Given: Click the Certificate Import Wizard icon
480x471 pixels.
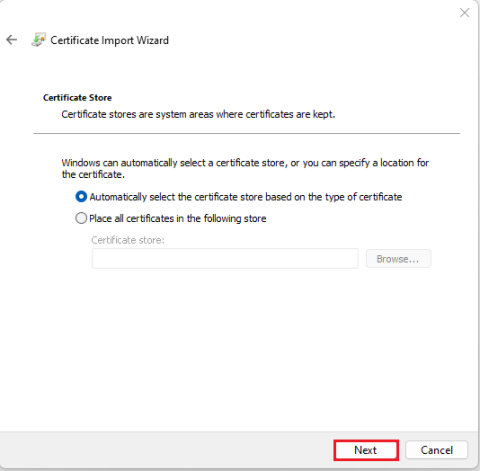Looking at the screenshot, I should pos(38,40).
